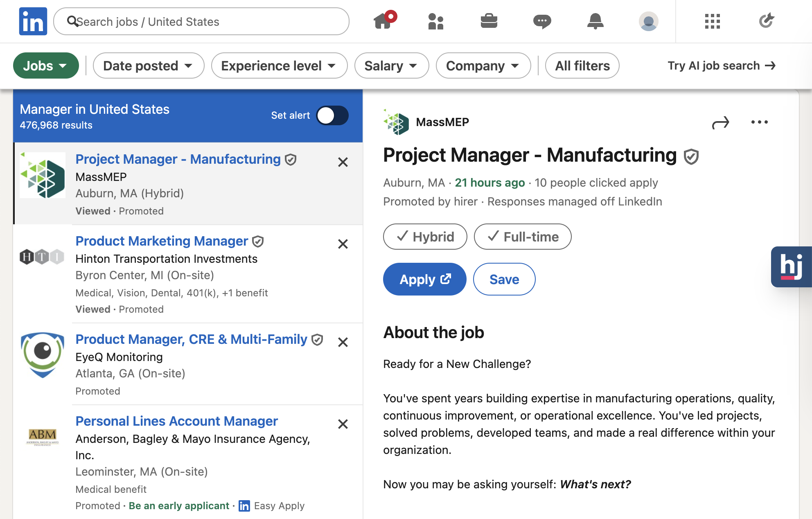Dismiss the Personal Lines Account Manager listing
Viewport: 812px width, 519px height.
(343, 424)
